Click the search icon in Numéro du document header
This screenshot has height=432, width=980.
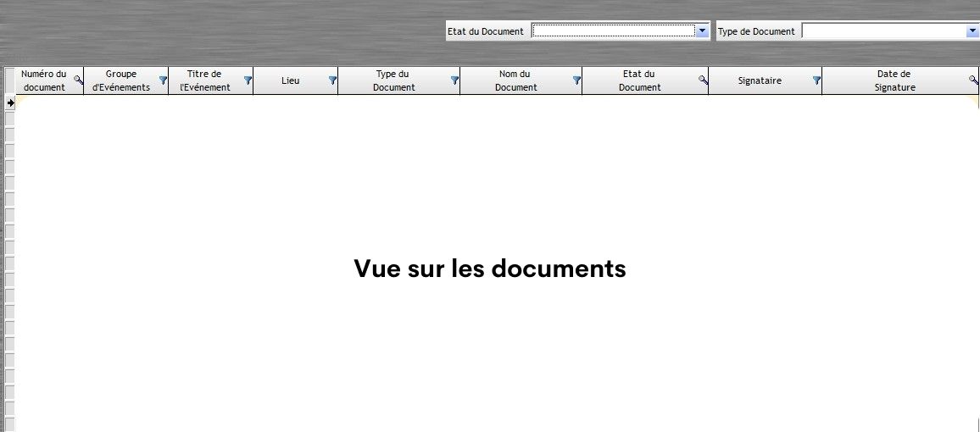(78, 80)
